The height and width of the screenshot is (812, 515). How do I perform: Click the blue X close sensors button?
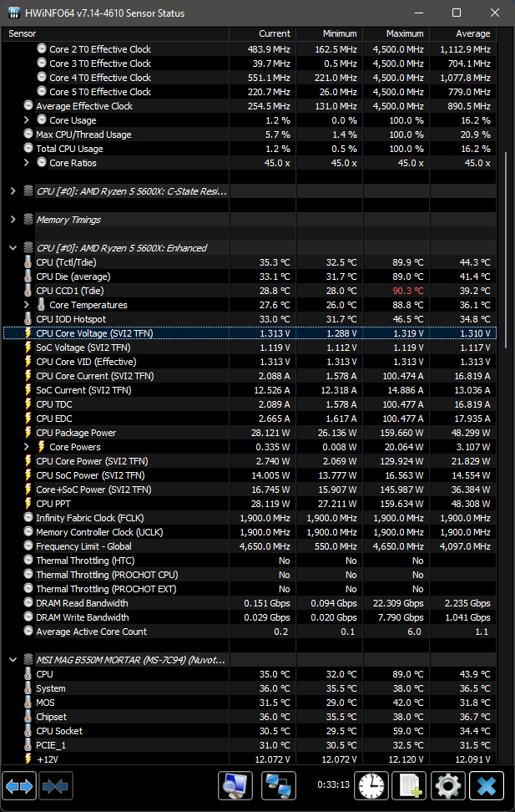(x=487, y=785)
